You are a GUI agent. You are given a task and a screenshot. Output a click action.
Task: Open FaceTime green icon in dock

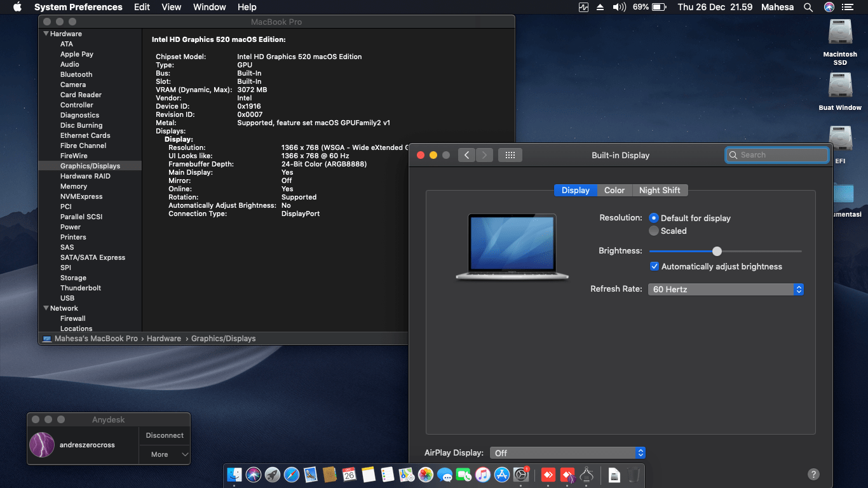[464, 474]
